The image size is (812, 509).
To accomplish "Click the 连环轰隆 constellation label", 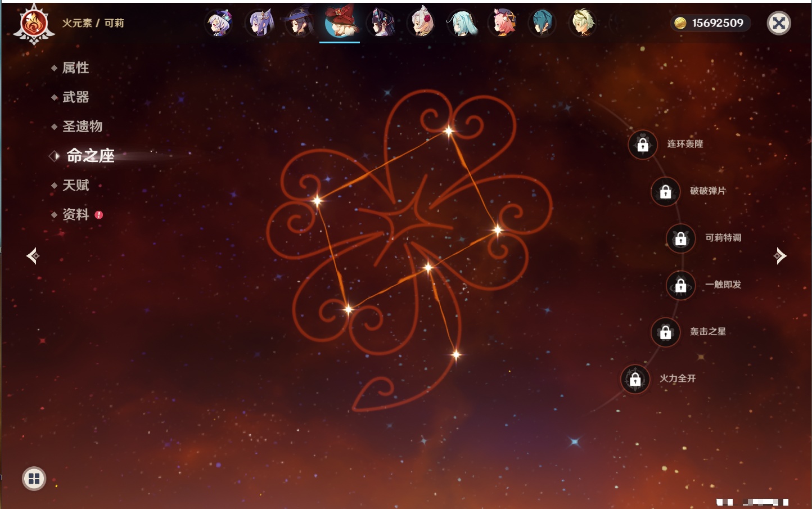I will point(685,144).
